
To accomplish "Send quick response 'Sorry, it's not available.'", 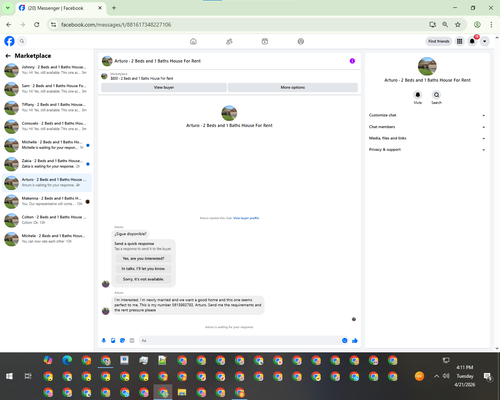I will [x=143, y=279].
